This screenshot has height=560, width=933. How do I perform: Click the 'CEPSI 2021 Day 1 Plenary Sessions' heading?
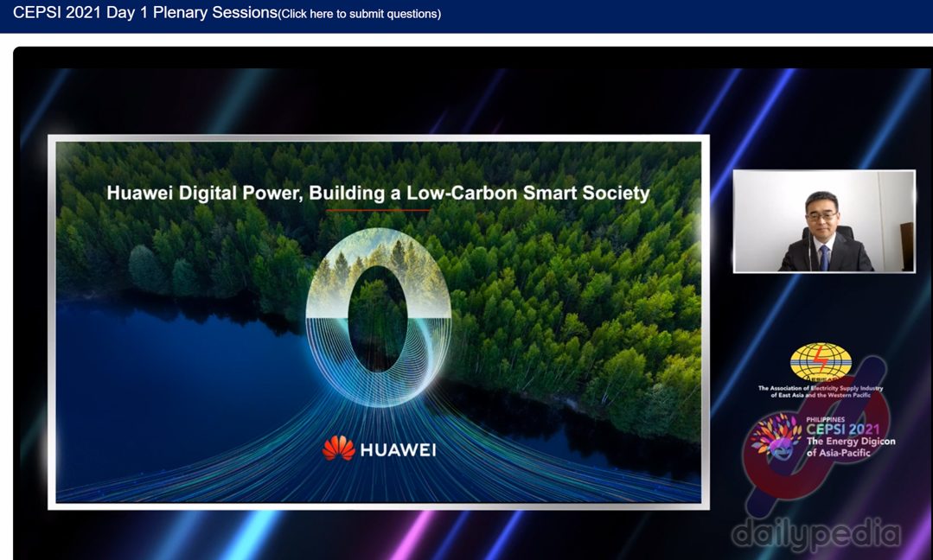click(x=145, y=13)
